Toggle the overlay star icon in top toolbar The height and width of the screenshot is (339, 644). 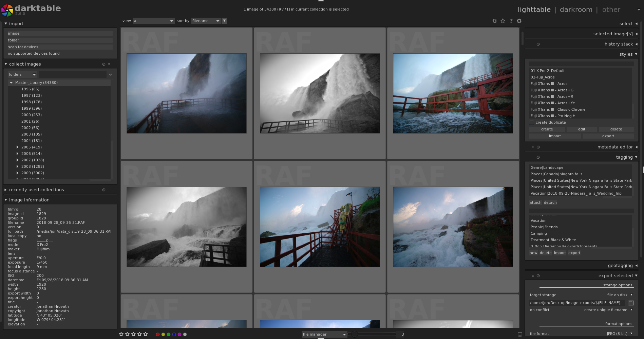click(503, 21)
